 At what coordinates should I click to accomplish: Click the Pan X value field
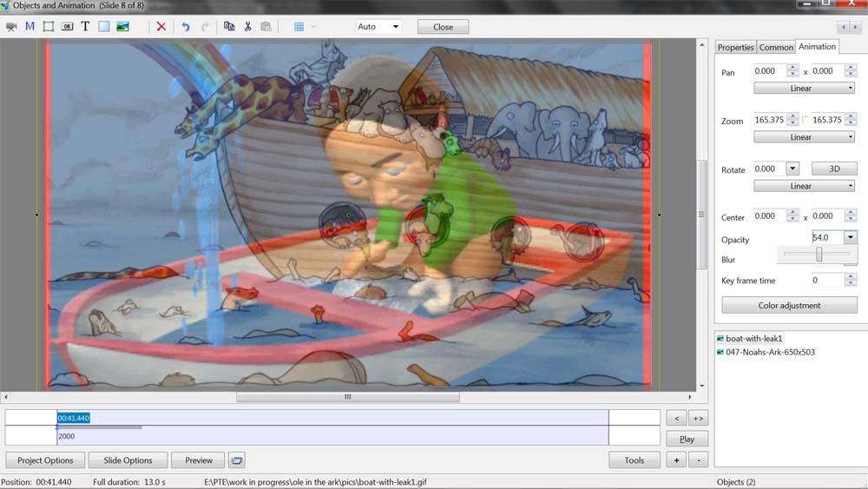pyautogui.click(x=770, y=71)
